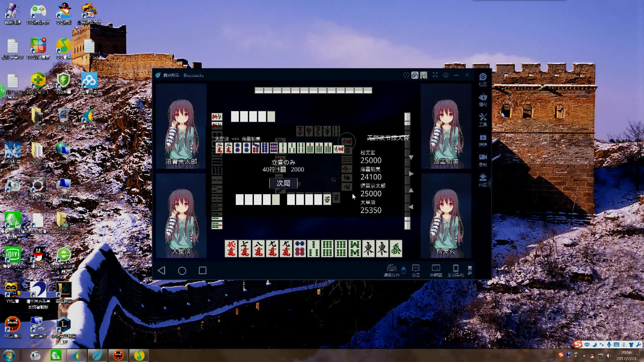Open the 工具 tools icon

[x=483, y=119]
